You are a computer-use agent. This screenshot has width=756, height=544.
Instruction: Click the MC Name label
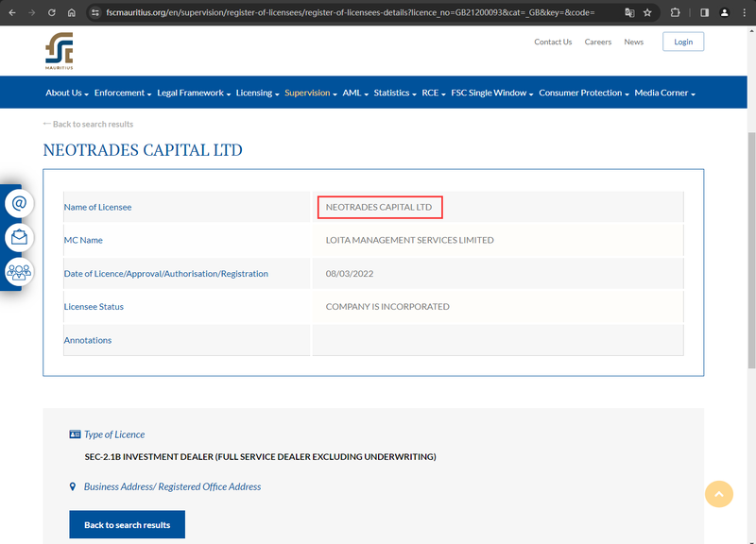83,240
